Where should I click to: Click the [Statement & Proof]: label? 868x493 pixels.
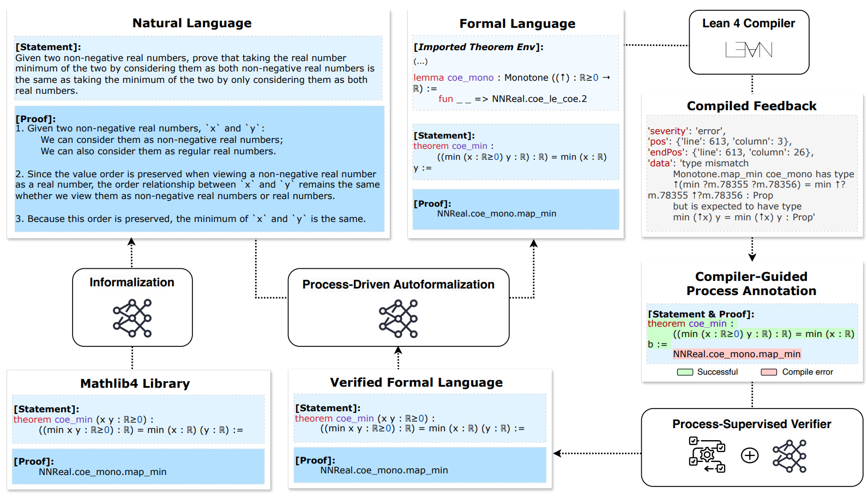pyautogui.click(x=701, y=314)
